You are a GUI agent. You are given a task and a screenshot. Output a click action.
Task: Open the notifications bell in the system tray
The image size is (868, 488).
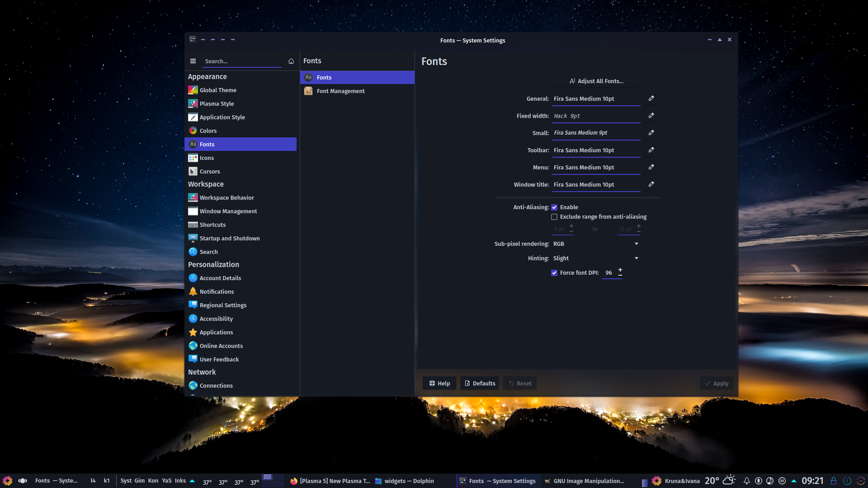point(747,481)
